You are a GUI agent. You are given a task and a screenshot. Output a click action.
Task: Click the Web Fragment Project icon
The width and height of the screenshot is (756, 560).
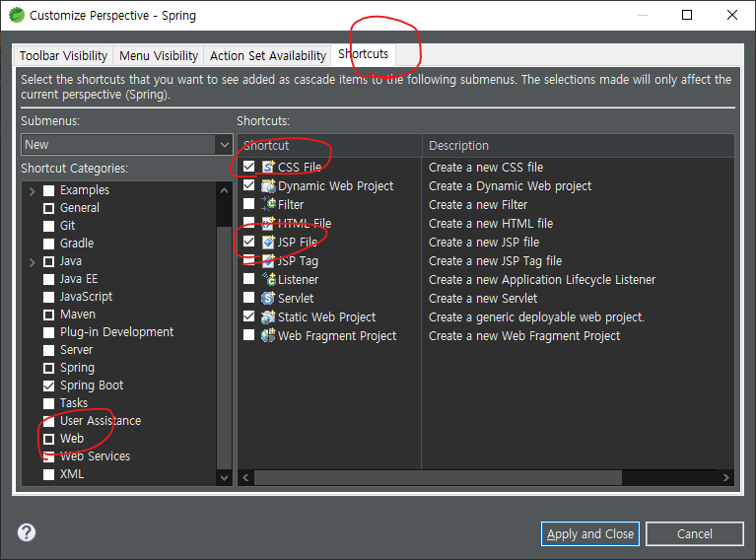click(268, 336)
